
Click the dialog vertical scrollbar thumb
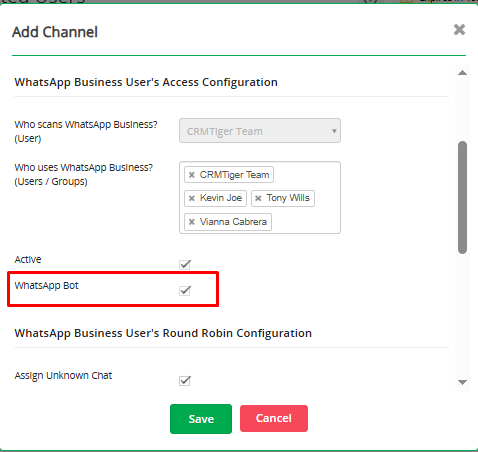[x=462, y=197]
